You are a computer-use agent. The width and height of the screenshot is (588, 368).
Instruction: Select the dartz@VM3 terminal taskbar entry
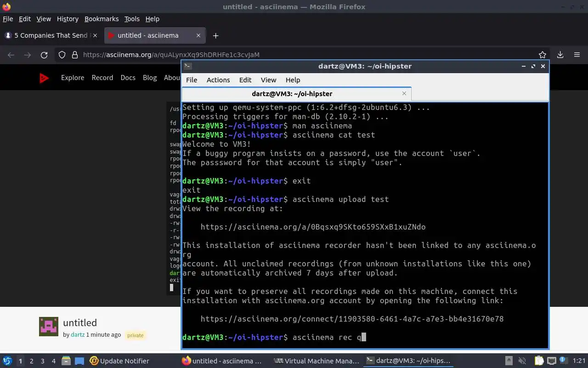(408, 361)
